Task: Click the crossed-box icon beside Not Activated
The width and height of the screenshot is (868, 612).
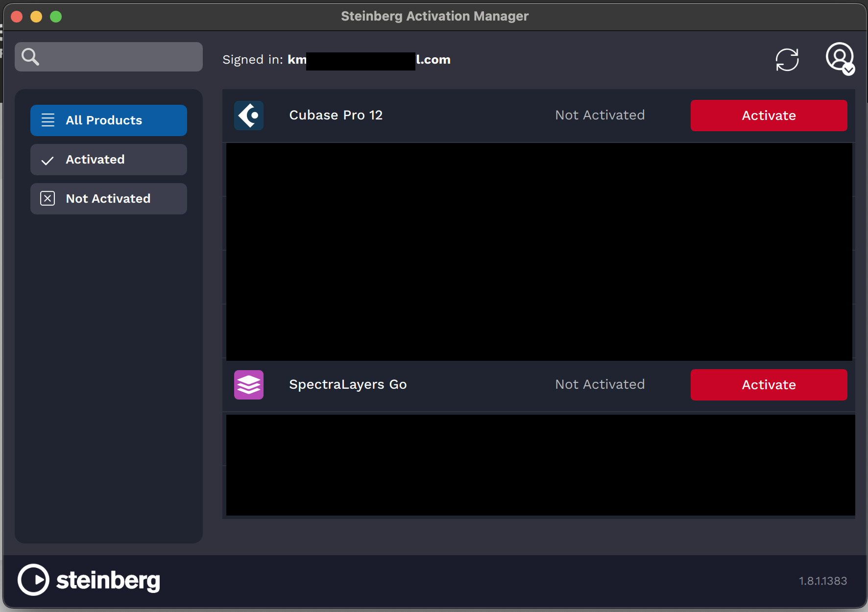Action: [47, 198]
